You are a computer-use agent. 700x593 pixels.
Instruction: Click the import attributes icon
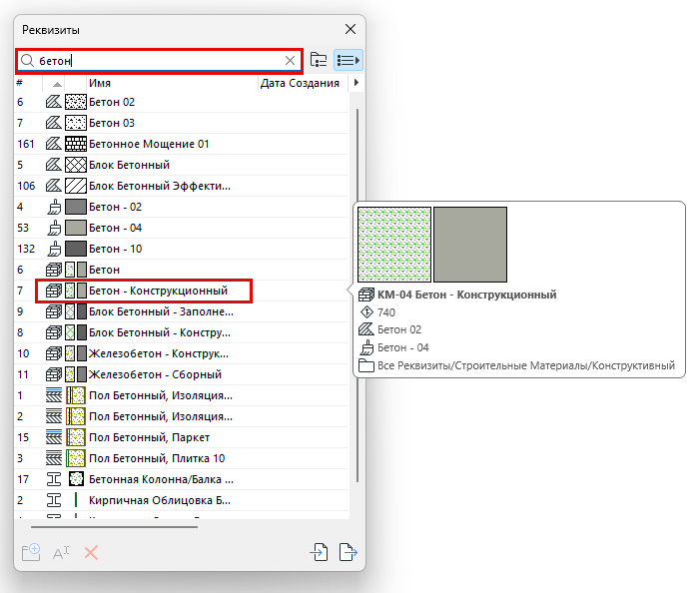coord(319,552)
